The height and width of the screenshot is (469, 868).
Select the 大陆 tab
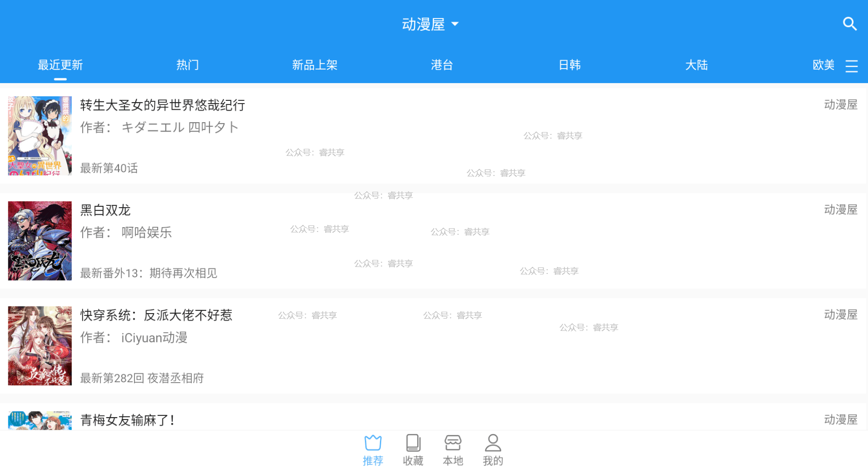tap(696, 65)
